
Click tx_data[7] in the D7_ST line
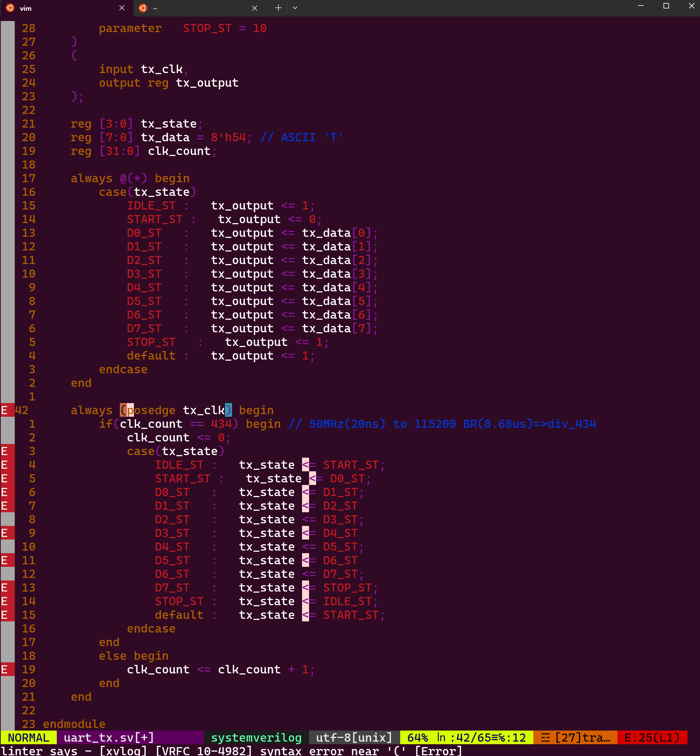[x=337, y=328]
